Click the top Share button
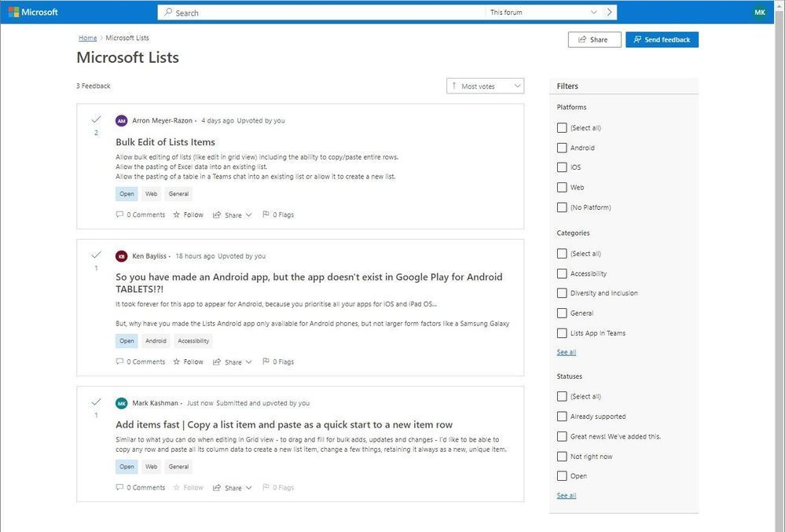The height and width of the screenshot is (532, 785). click(594, 39)
